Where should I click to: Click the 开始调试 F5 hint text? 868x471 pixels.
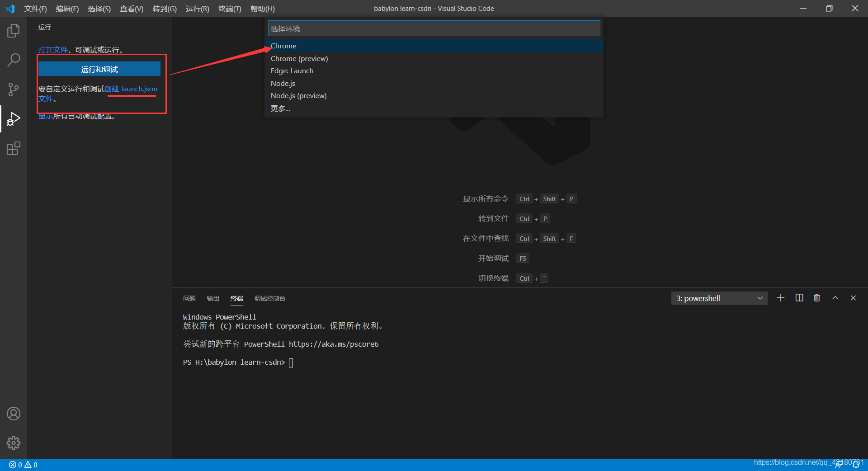tap(493, 259)
